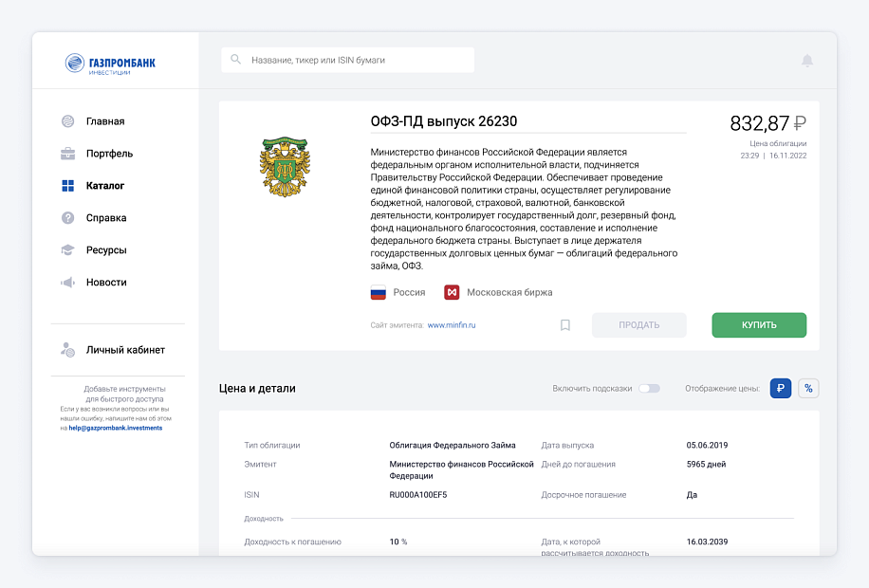Switch price display to percent
The image size is (869, 588).
(808, 389)
